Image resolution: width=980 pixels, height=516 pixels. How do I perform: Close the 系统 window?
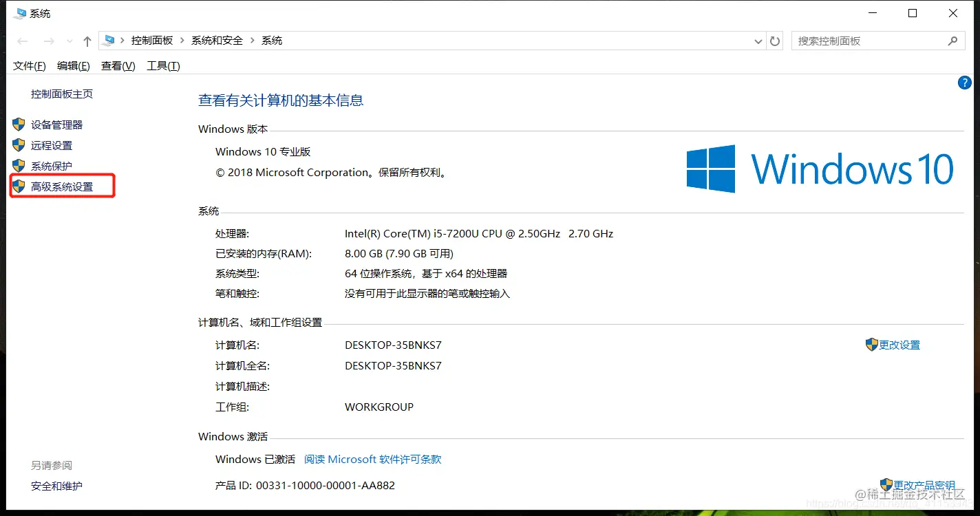point(953,13)
